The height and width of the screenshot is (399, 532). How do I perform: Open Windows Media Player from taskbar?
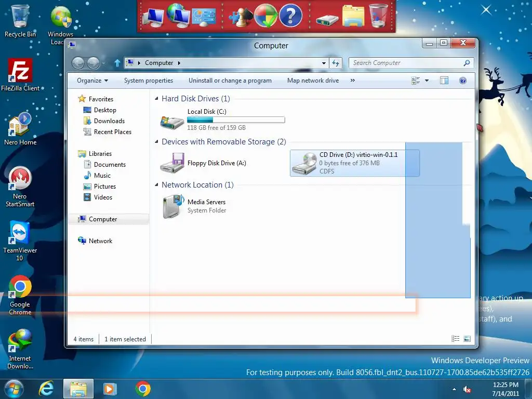[x=109, y=389]
